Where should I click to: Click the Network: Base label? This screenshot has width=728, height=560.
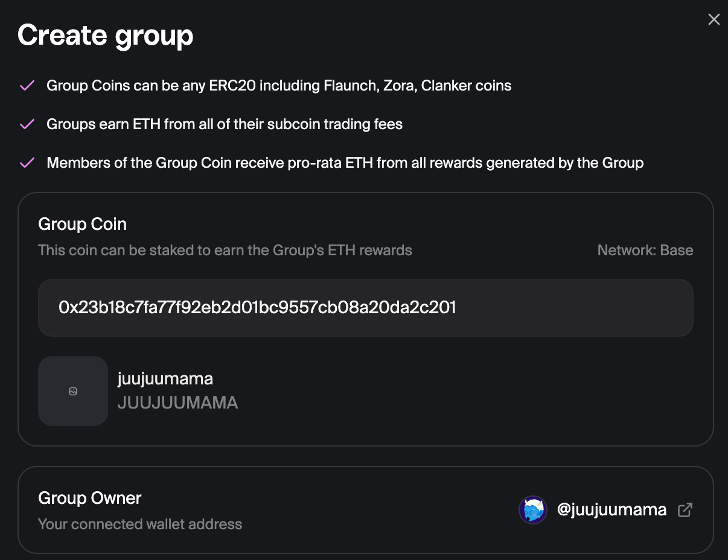(645, 250)
